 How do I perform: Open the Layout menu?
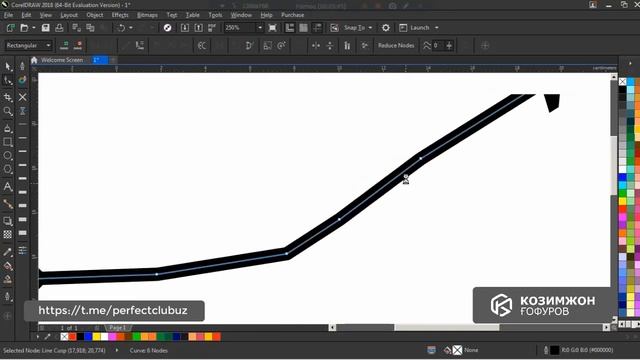[x=69, y=15]
